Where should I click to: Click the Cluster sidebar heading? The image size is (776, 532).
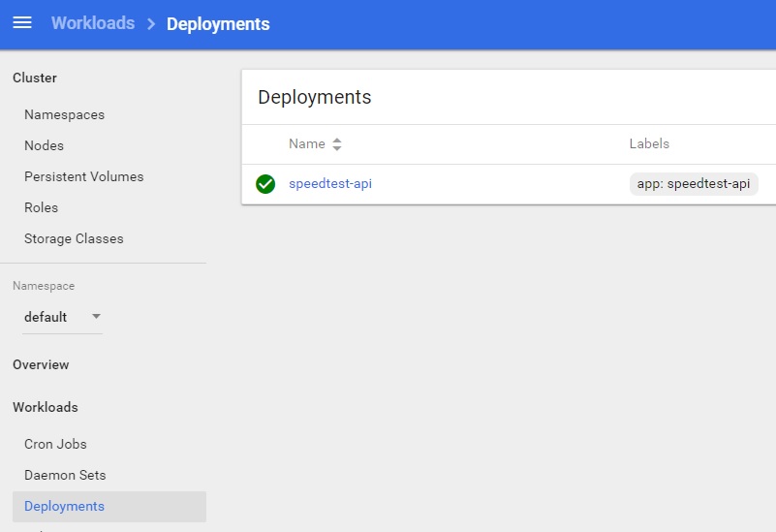point(35,78)
